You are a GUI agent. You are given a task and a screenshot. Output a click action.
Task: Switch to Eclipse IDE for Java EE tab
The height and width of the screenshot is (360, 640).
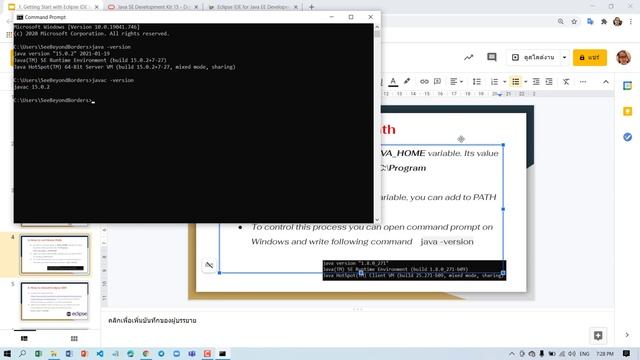(x=252, y=7)
